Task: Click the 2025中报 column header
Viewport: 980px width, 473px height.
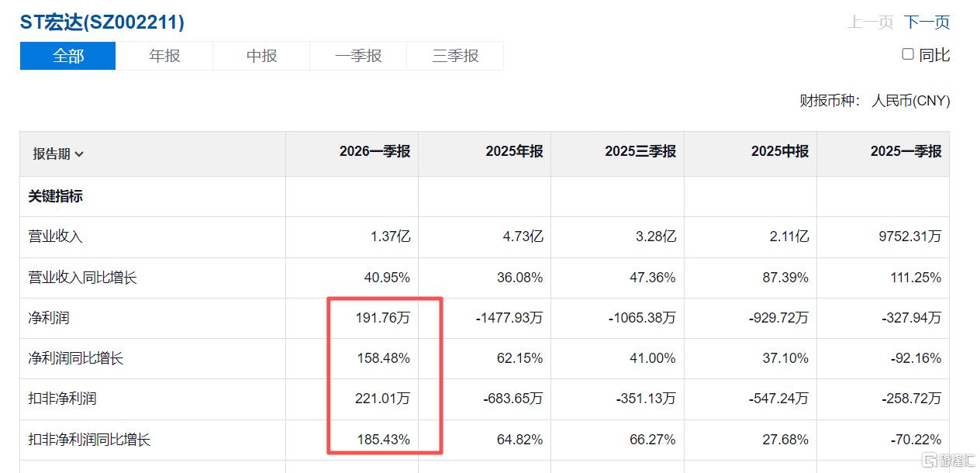Action: [x=780, y=151]
